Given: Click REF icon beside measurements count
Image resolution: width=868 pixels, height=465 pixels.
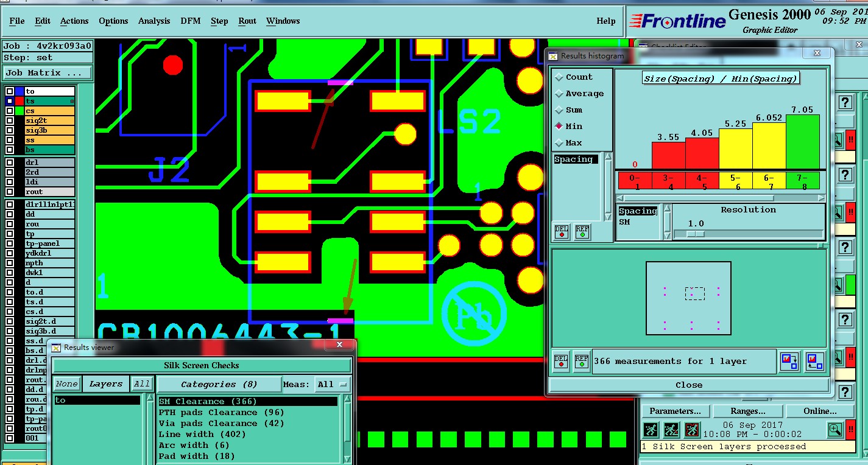Looking at the screenshot, I should coord(581,361).
